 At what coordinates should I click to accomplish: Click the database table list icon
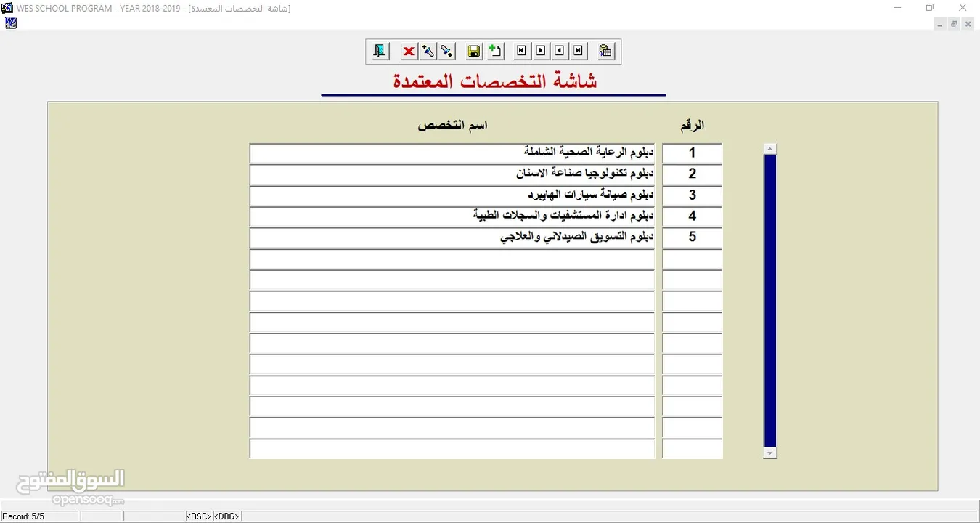click(605, 51)
